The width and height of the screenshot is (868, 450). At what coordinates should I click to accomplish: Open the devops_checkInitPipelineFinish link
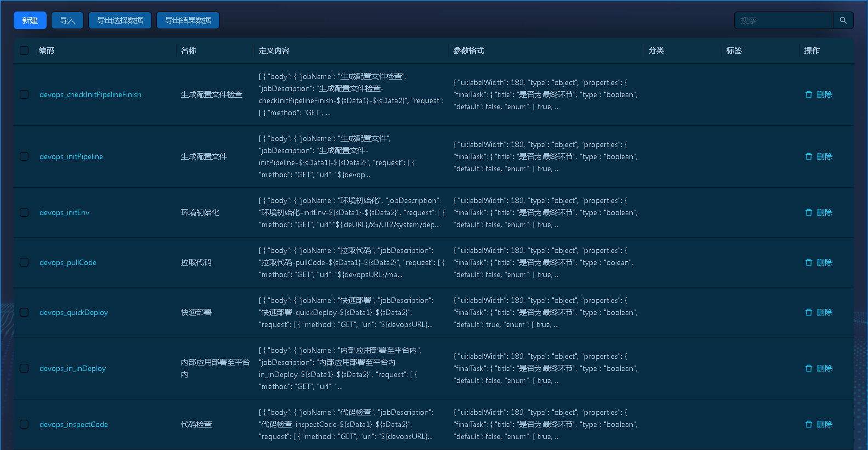pyautogui.click(x=90, y=94)
